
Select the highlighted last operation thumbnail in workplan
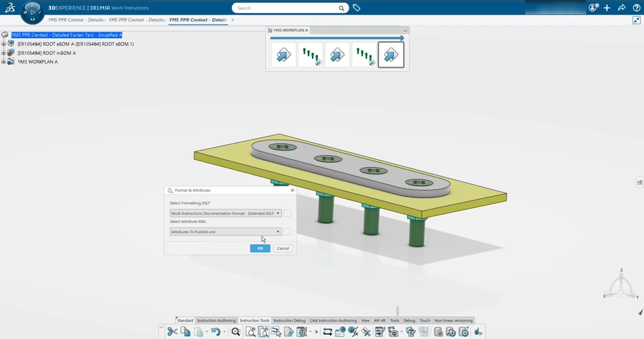coord(391,54)
